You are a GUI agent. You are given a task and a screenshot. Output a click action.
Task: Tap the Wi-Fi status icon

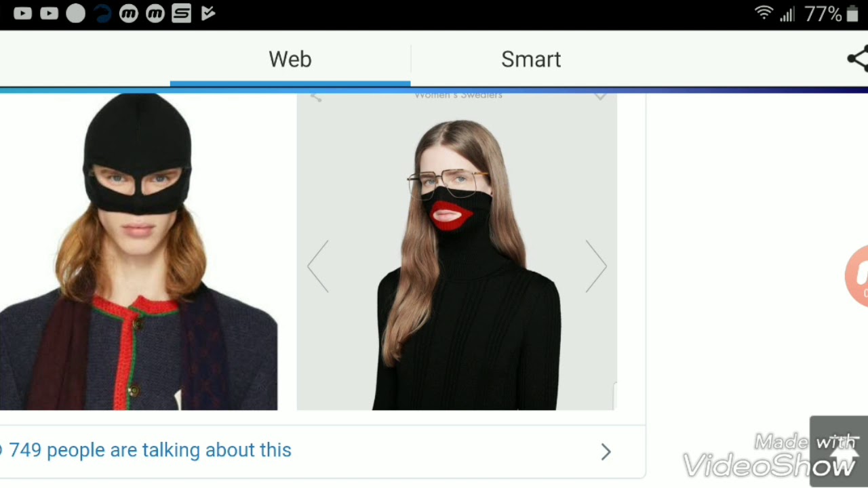click(764, 14)
